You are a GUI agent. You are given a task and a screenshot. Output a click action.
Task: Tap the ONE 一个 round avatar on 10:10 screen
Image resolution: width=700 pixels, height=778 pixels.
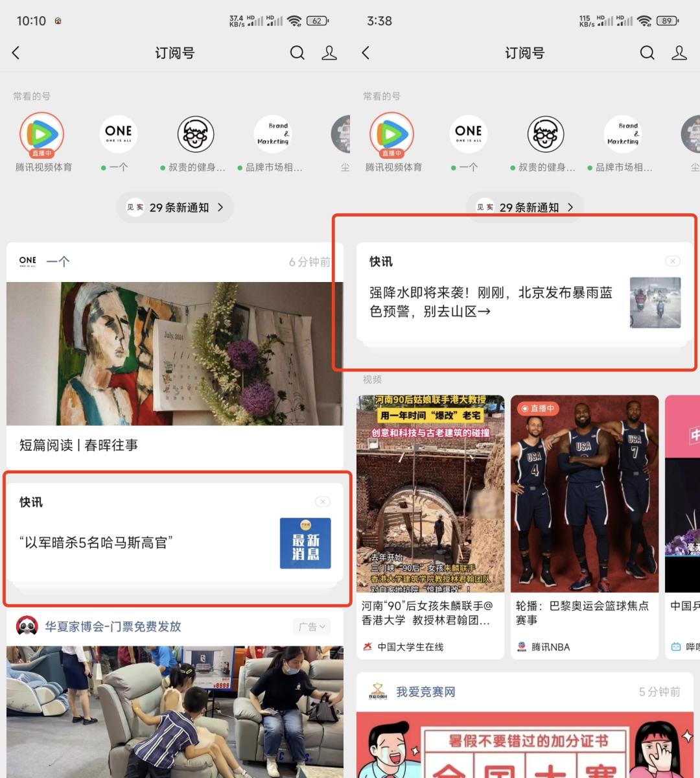(118, 134)
